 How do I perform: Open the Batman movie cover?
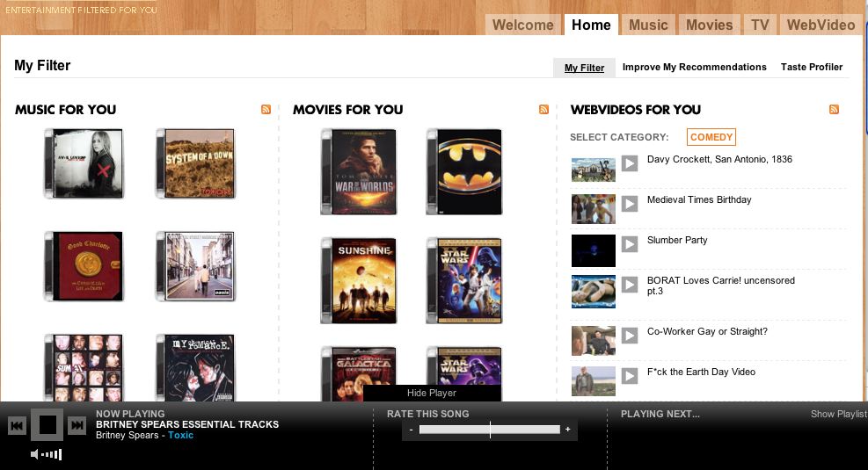point(463,171)
